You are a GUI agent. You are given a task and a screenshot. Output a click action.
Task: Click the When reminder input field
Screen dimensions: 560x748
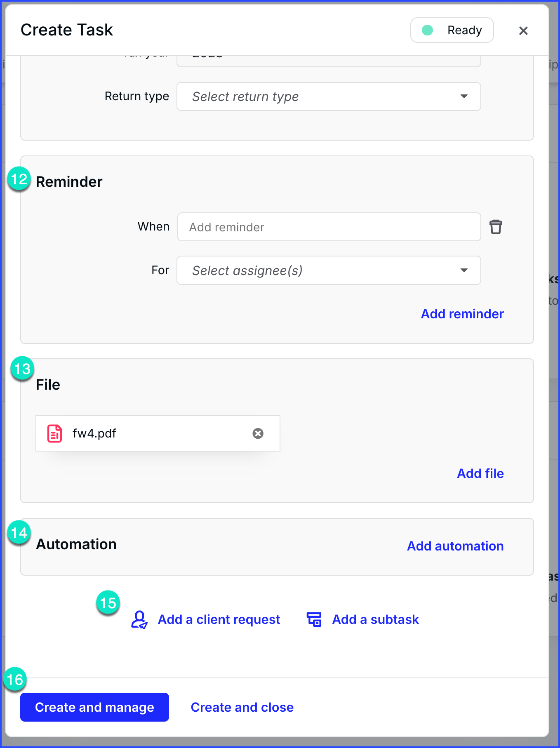point(329,227)
